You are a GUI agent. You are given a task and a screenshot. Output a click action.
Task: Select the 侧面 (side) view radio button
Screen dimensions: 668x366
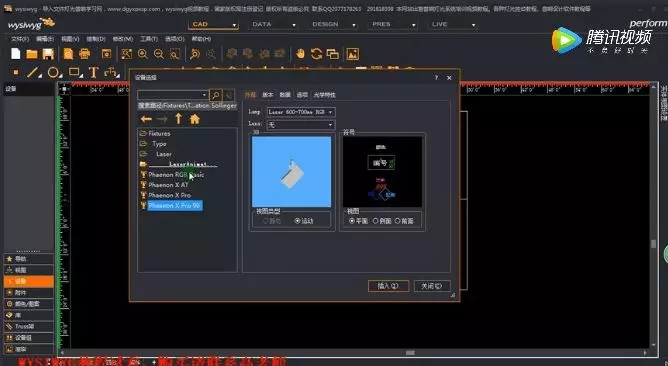pyautogui.click(x=375, y=221)
